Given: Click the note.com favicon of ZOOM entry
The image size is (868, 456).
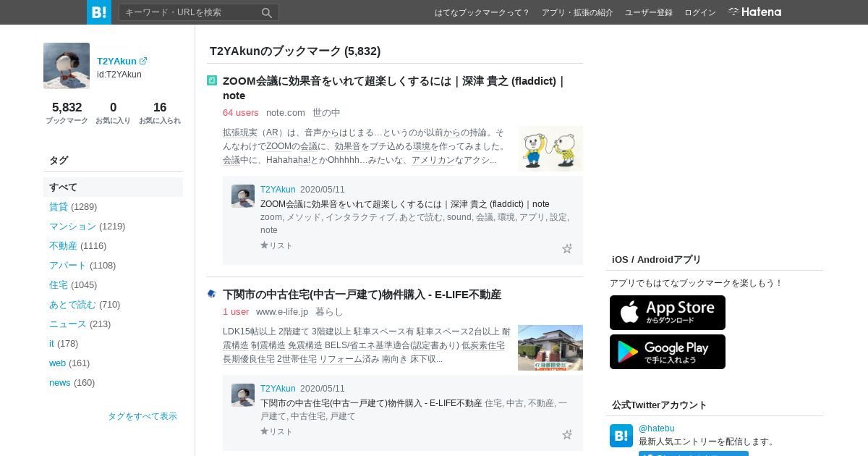Looking at the screenshot, I should click(212, 80).
